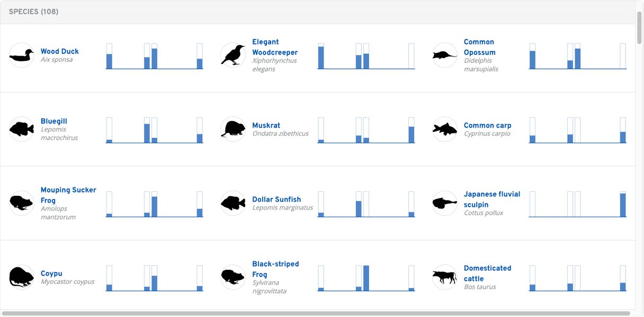Select the Common carp fish icon

click(x=444, y=129)
